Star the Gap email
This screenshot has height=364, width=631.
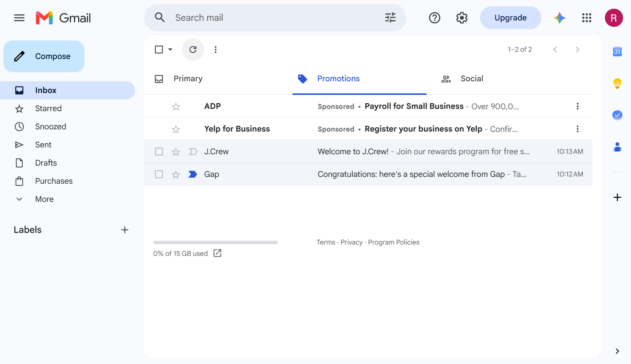176,174
